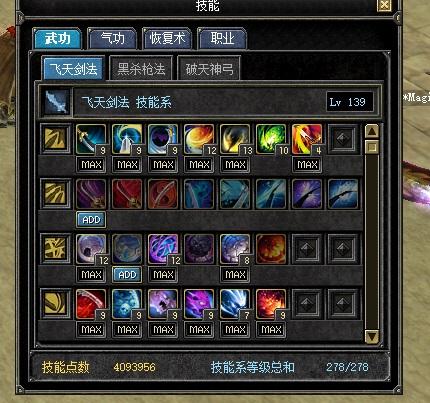Click the scrollbar thumb handle
Screen dimensions: 430x403
pyautogui.click(x=372, y=147)
